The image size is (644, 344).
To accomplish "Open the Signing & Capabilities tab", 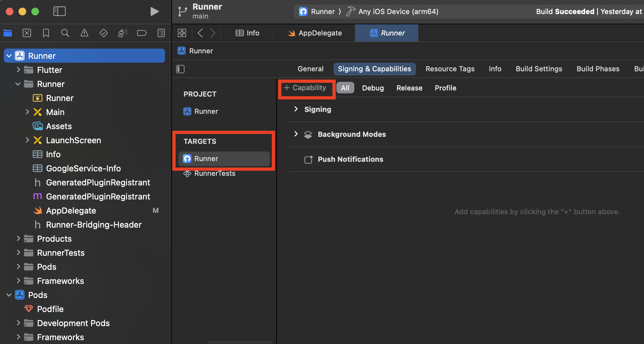I will (374, 69).
